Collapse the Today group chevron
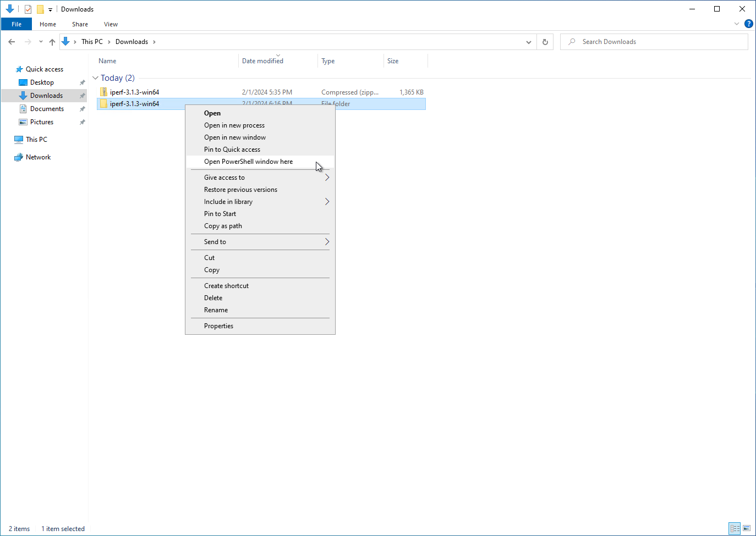The height and width of the screenshot is (536, 756). click(x=95, y=78)
